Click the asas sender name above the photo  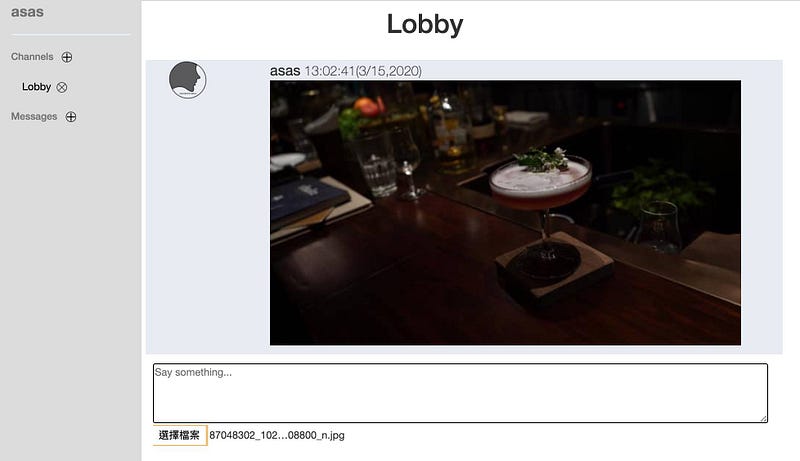click(285, 71)
